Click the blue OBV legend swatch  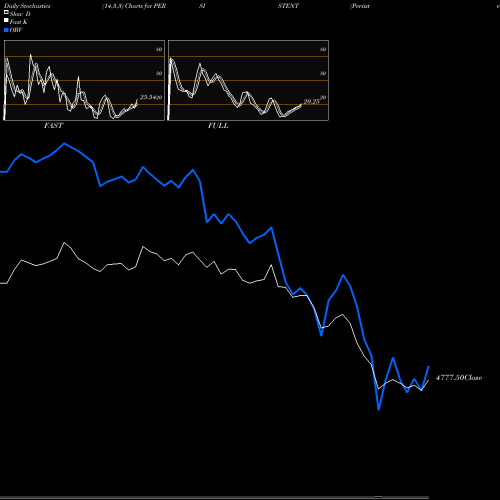[x=6, y=30]
